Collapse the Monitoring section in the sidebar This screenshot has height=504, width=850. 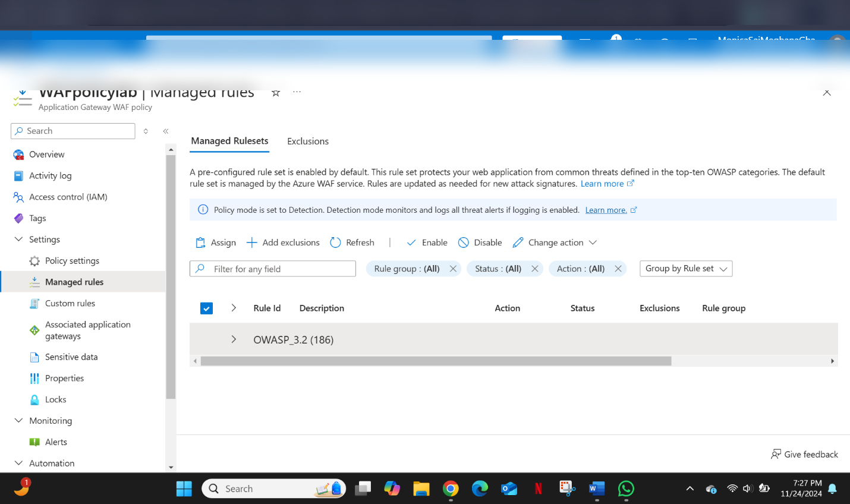[x=18, y=421]
